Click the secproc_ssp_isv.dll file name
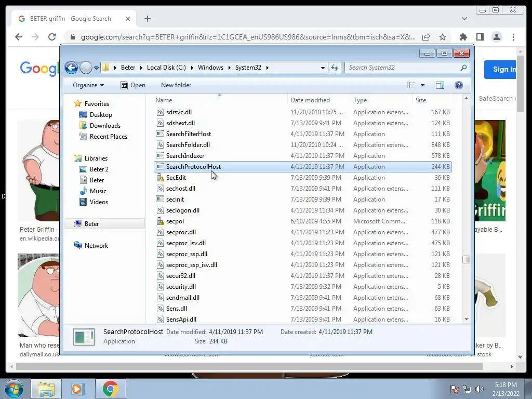The image size is (532, 399). 192,265
